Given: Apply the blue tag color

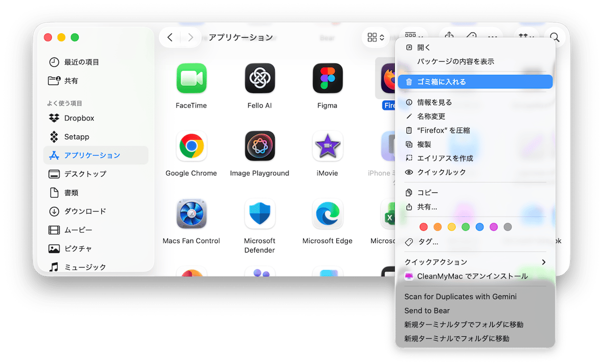Looking at the screenshot, I should coord(480,227).
